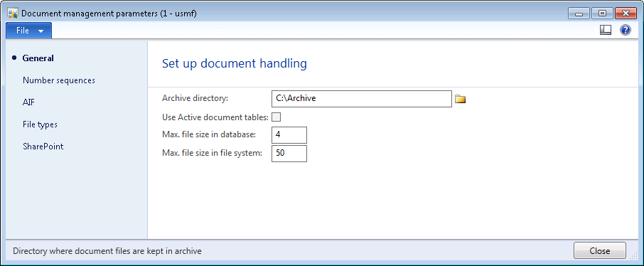The width and height of the screenshot is (644, 266).
Task: Minimize the parameters window
Action: (579, 14)
